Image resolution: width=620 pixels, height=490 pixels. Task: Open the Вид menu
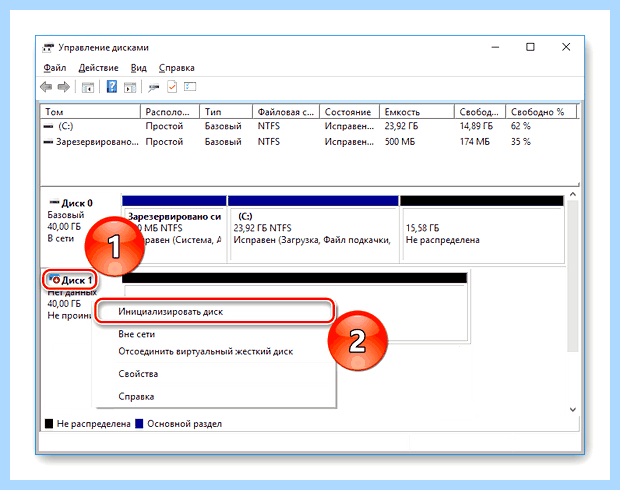pos(138,68)
